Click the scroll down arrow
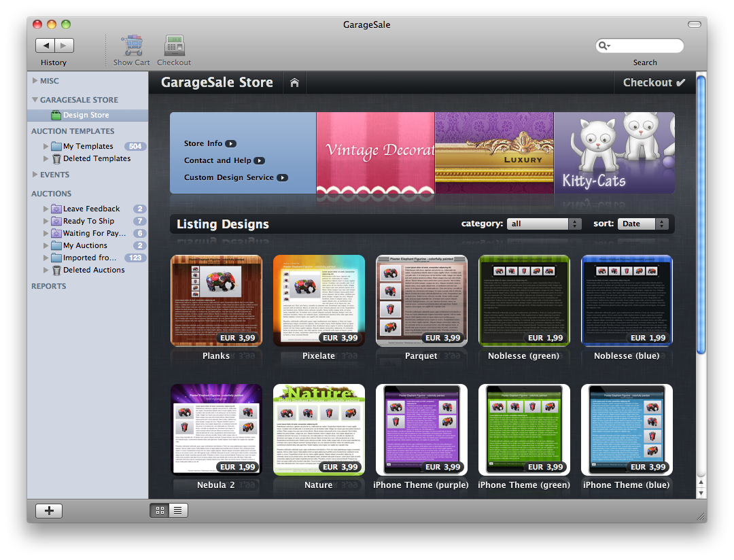 pos(701,493)
